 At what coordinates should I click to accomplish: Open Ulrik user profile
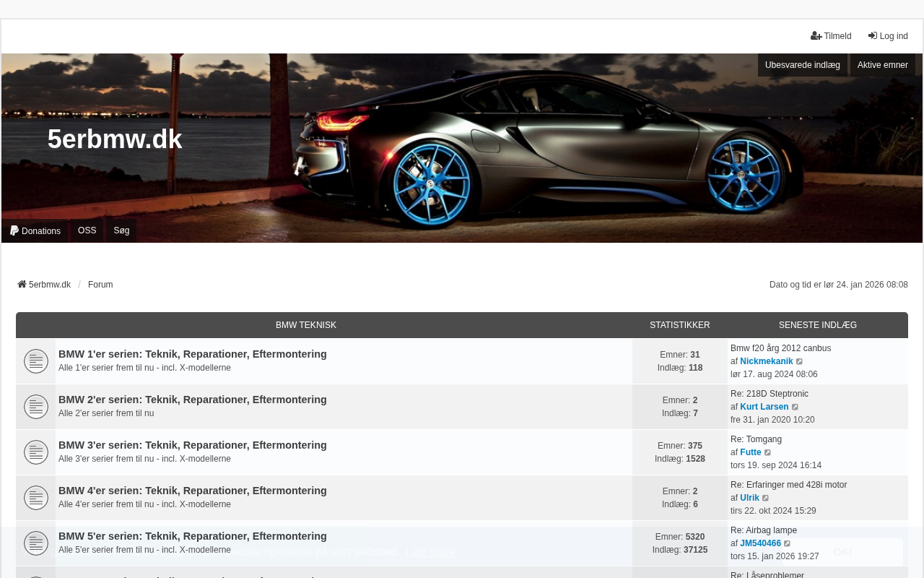pos(749,498)
